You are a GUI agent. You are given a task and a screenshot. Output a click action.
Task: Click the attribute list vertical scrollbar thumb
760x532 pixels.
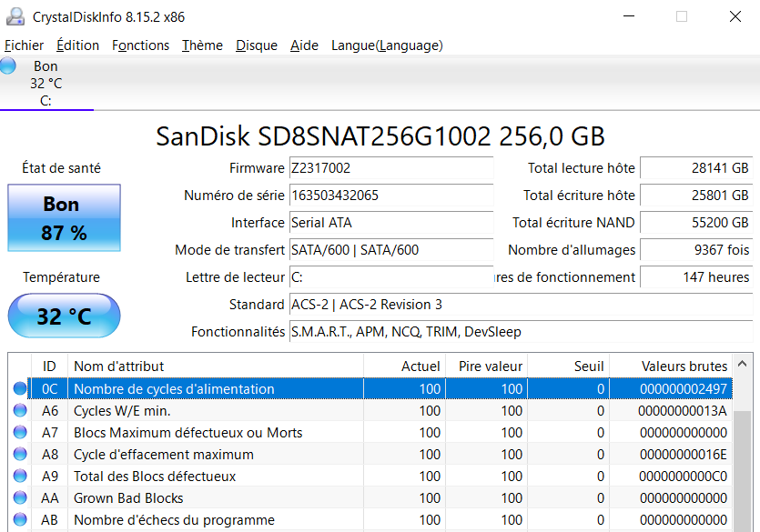(743, 470)
